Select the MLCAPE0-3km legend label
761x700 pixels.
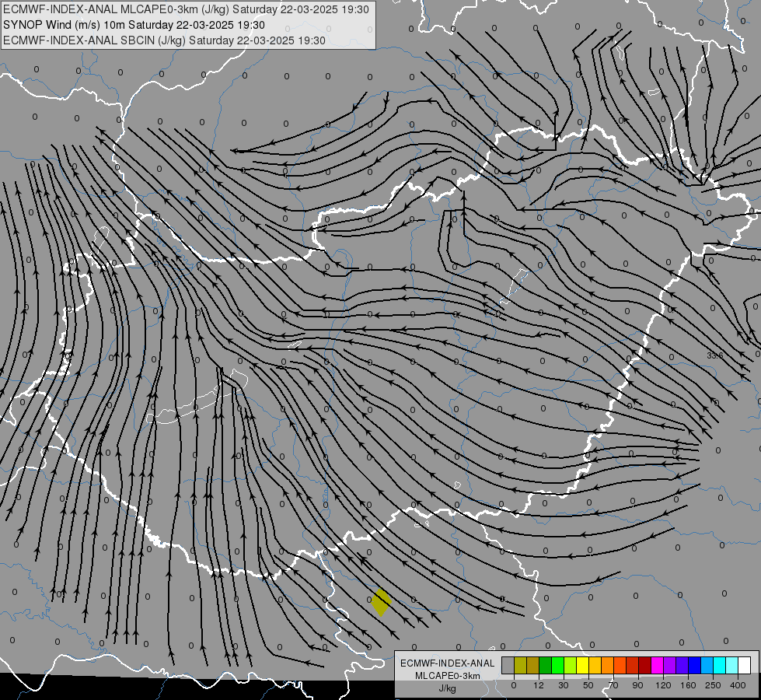coord(448,676)
